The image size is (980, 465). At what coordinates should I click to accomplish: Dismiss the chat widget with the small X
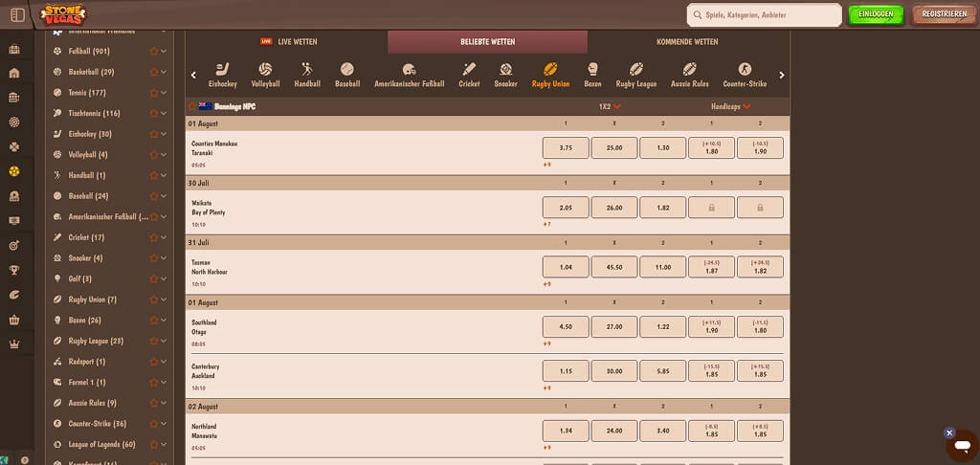949,432
